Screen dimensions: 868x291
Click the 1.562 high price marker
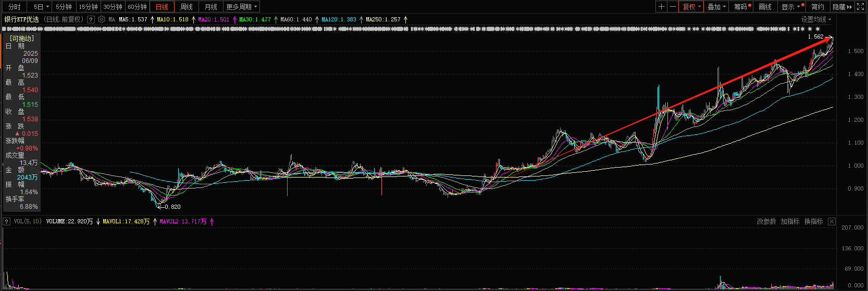815,37
